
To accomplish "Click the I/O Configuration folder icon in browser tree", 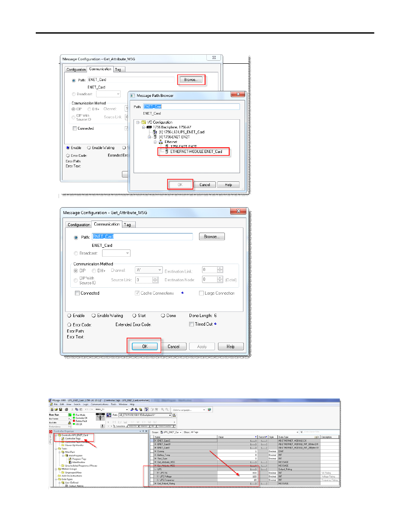I will pos(143,122).
